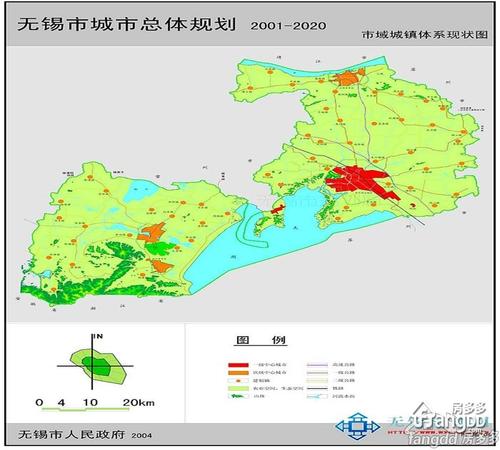
Task: Click the year range '2001-2020'
Action: [288, 26]
